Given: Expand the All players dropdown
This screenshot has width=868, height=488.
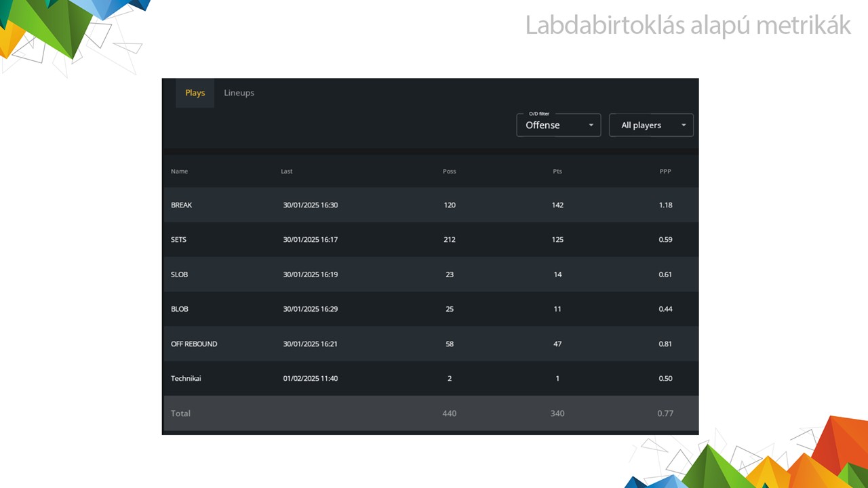Looking at the screenshot, I should (x=650, y=125).
